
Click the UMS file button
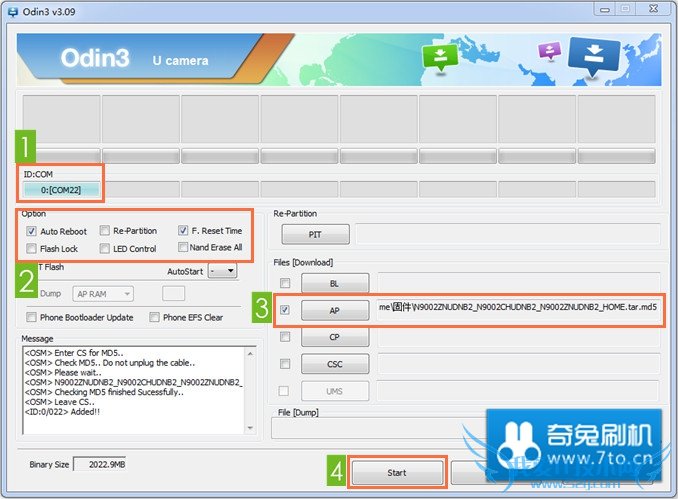(335, 391)
